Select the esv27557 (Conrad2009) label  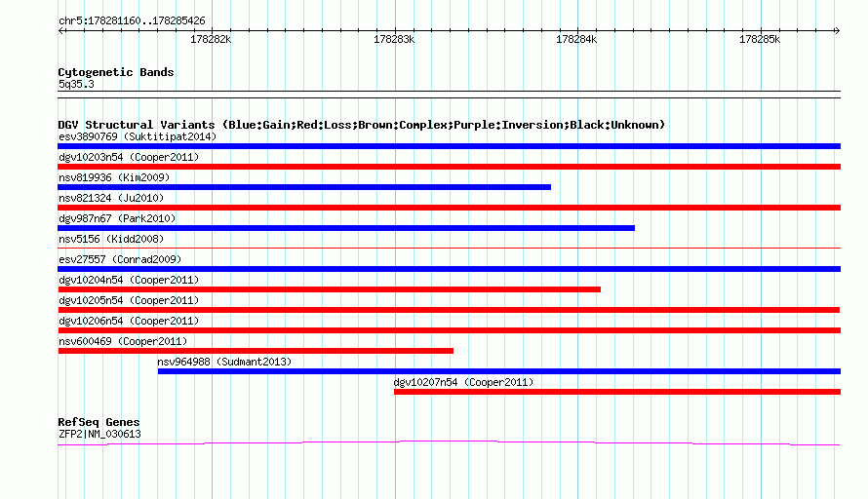(x=120, y=259)
